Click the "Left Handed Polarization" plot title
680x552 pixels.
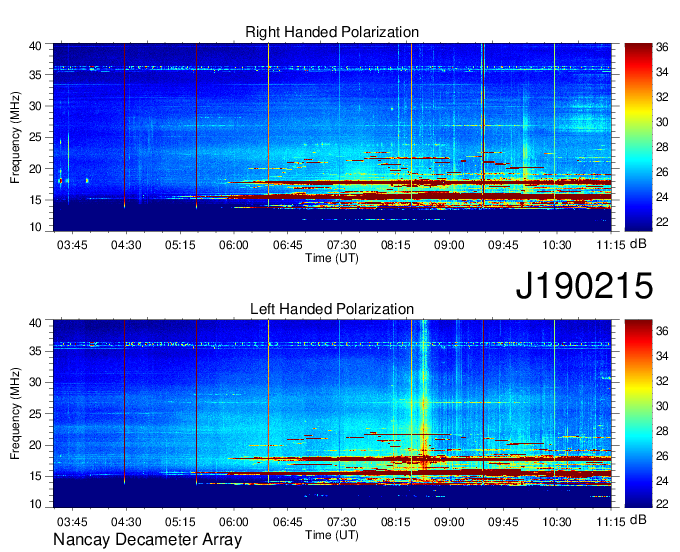pos(332,309)
